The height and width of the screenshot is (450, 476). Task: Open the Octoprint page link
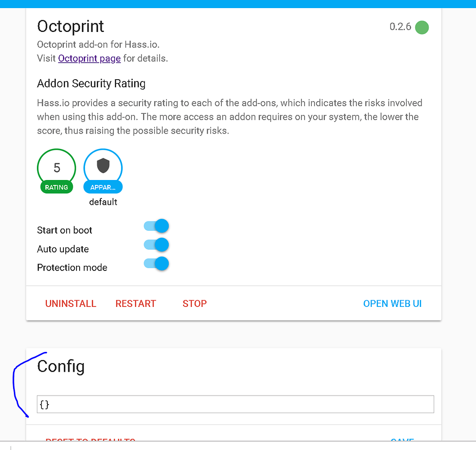pos(89,58)
